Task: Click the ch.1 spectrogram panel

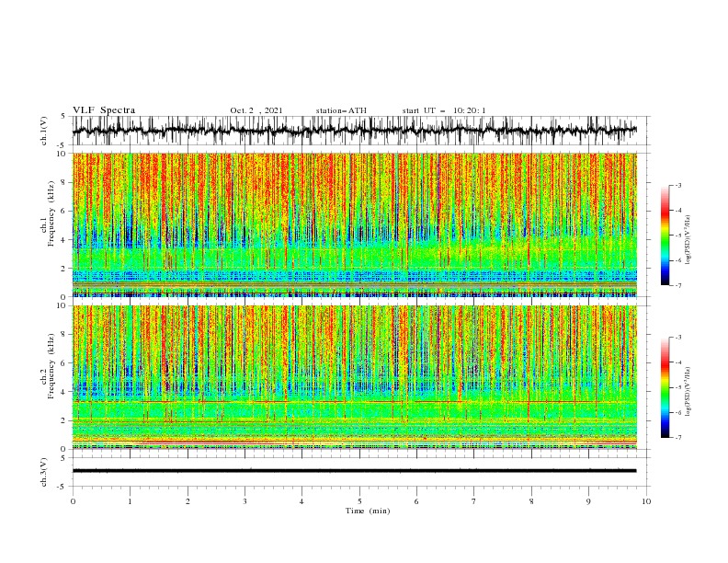Action: [x=354, y=224]
